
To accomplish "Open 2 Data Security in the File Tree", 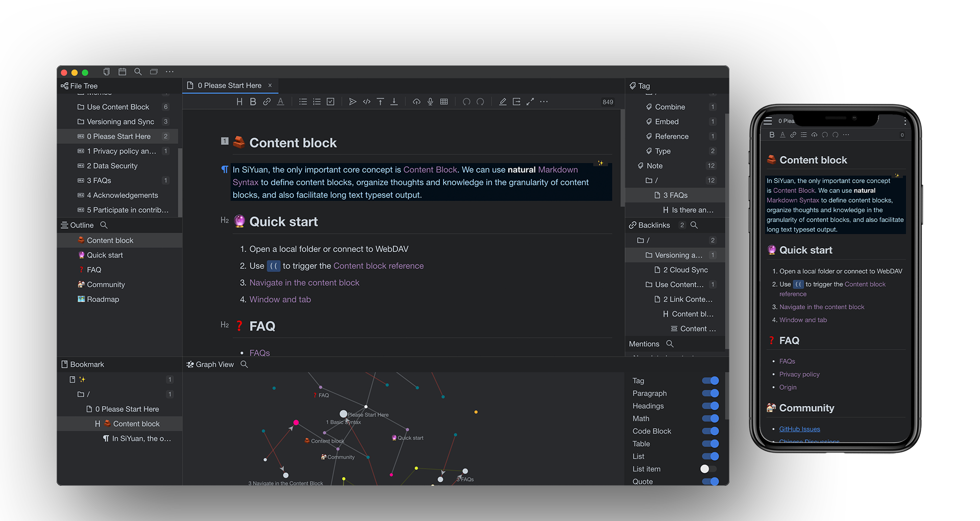I will click(x=118, y=166).
